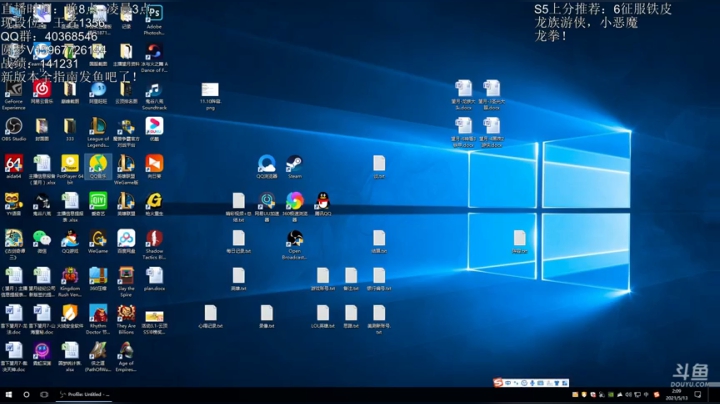Open the notification center icon
The height and width of the screenshot is (404, 720).
point(698,394)
